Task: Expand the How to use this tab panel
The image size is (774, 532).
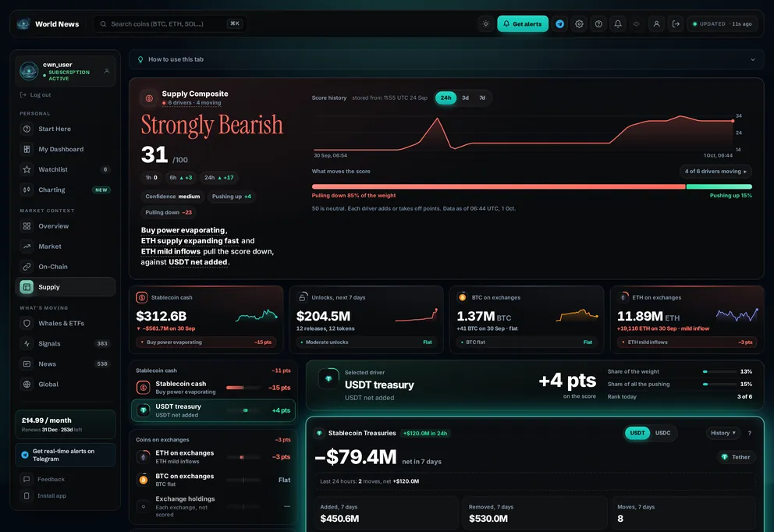Action: (446, 59)
